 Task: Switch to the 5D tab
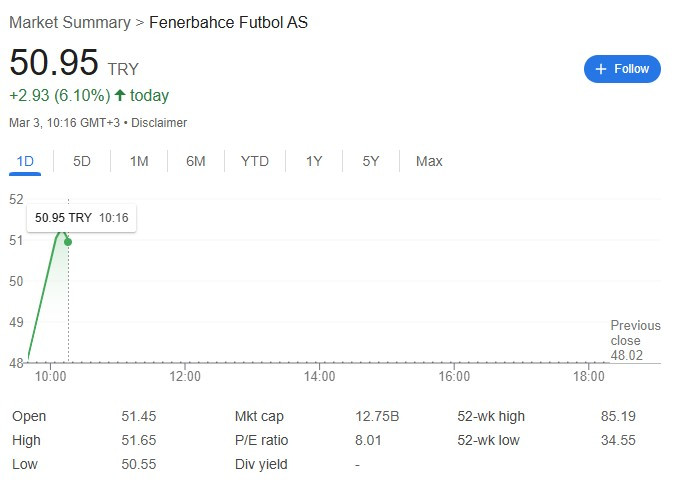tap(82, 161)
